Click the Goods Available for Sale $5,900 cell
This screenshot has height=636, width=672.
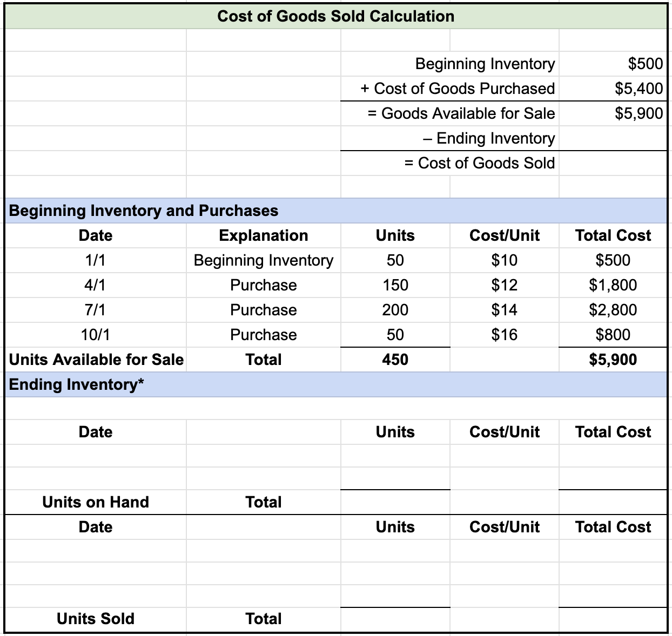click(613, 113)
